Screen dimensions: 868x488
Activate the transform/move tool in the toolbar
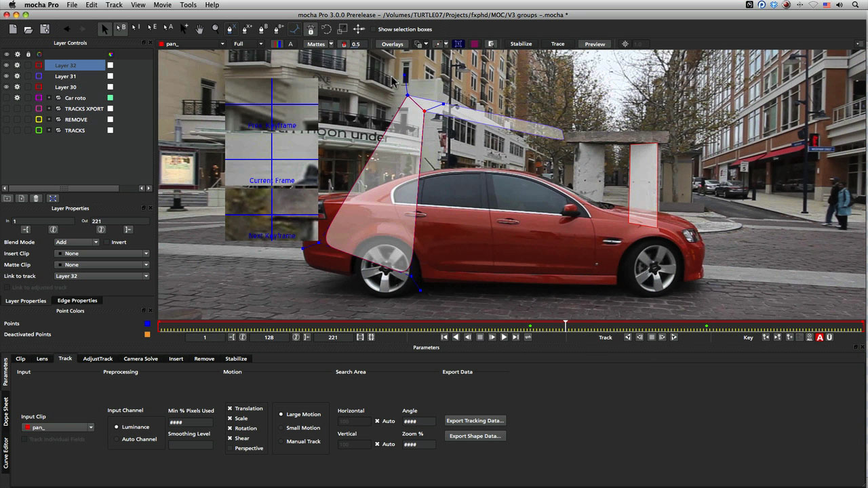click(x=104, y=29)
